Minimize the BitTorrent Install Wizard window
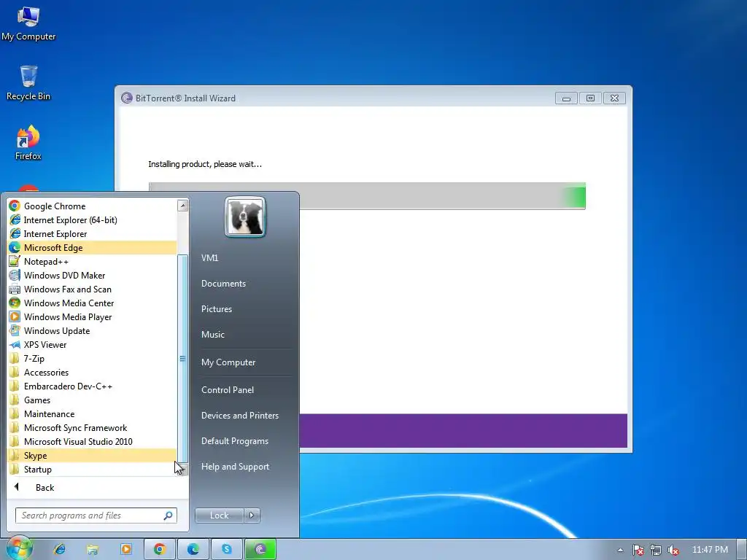Screen dimensions: 747x560 [566, 98]
